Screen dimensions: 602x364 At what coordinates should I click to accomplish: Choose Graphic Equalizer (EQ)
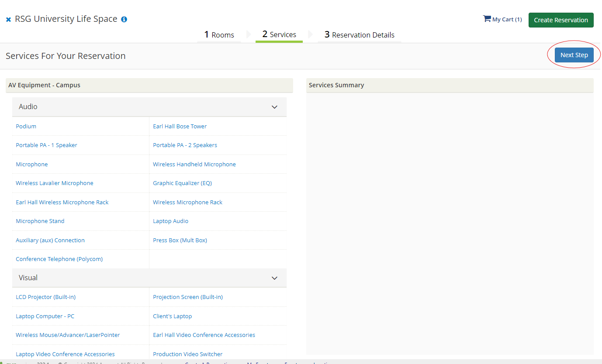pos(182,183)
